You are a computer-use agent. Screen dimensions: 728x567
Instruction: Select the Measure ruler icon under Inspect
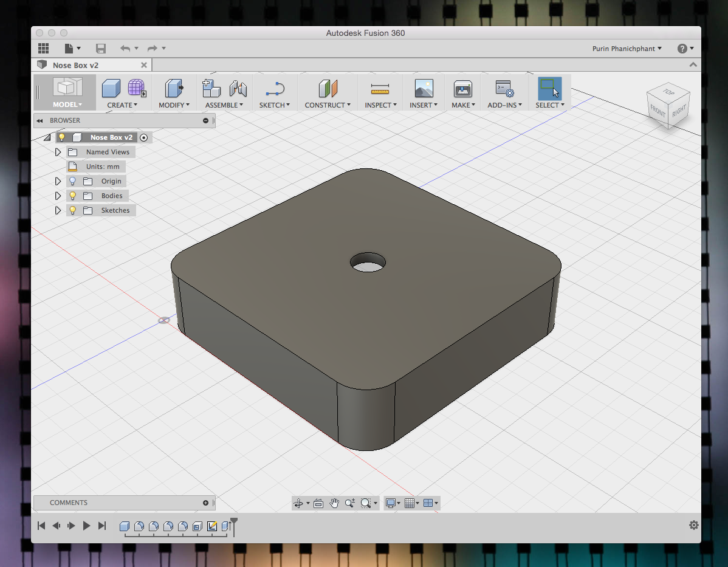point(380,89)
